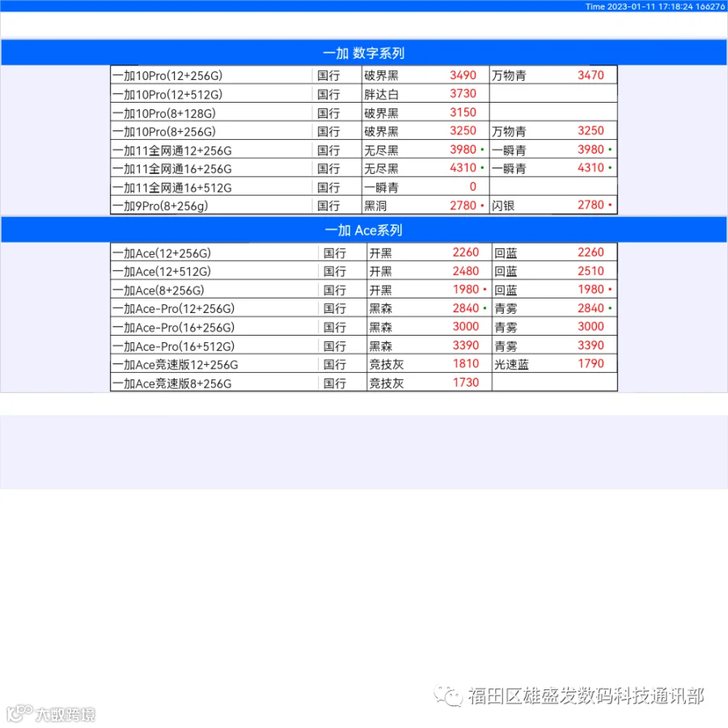Image resolution: width=728 pixels, height=728 pixels.
Task: Select '青雾' in the Ace-Pro(12+256G) row
Action: pyautogui.click(x=506, y=308)
